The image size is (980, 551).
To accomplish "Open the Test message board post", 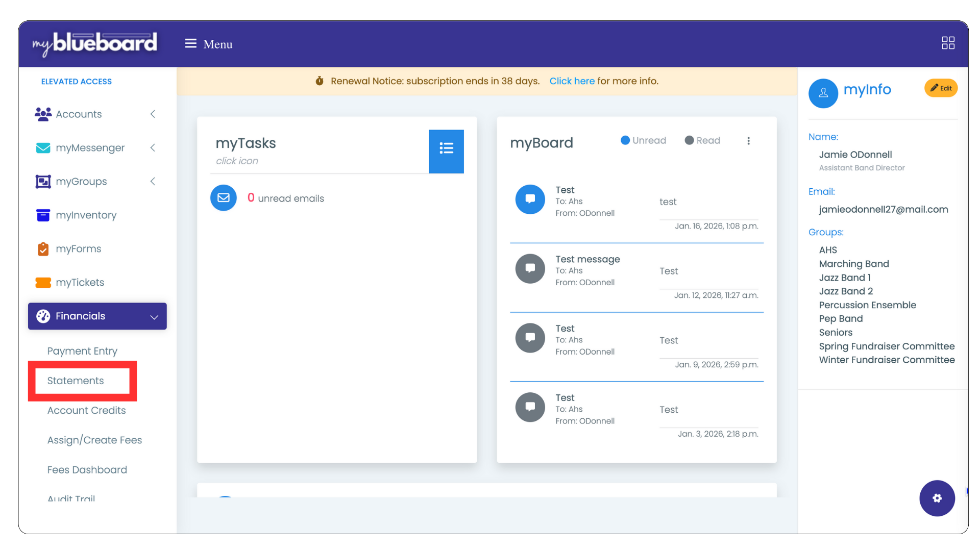I will 587,259.
